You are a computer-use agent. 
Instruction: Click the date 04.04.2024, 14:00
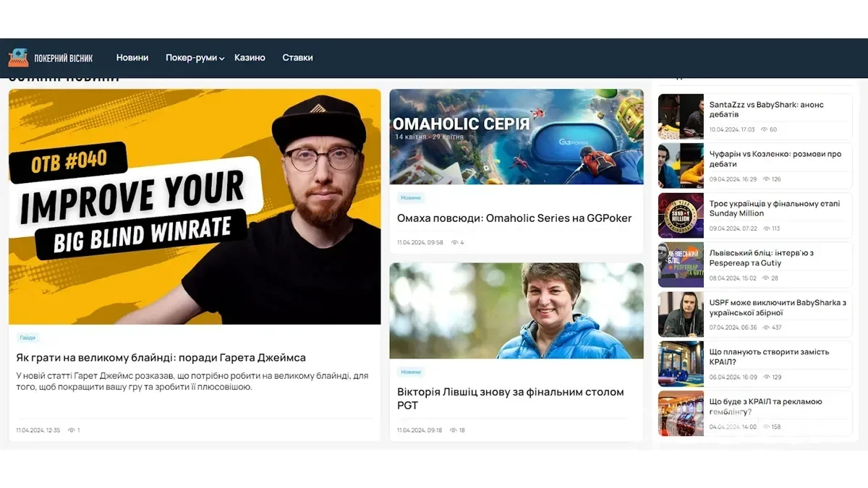[733, 427]
